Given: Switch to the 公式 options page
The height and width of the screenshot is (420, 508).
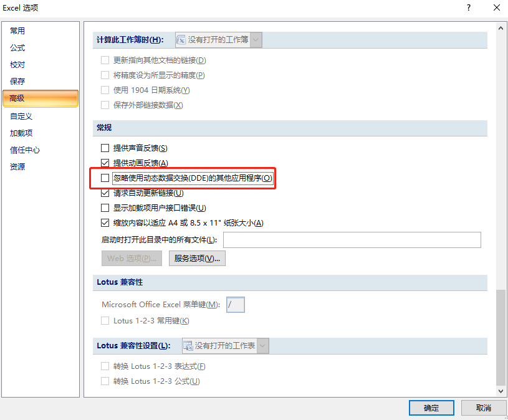Looking at the screenshot, I should [x=17, y=48].
